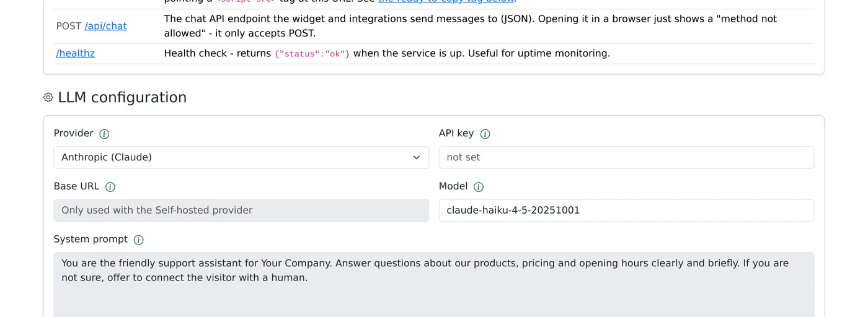
Task: Open the Provider dropdown showing Anthropic (Claude)
Action: pos(241,157)
